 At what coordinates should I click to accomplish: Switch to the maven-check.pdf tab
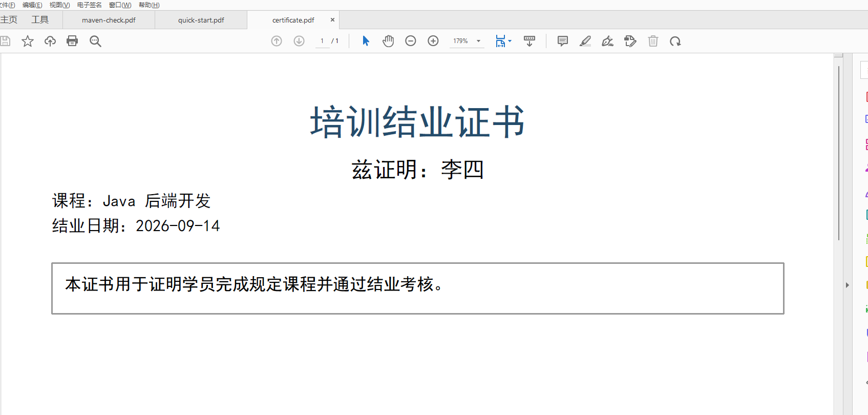(109, 20)
